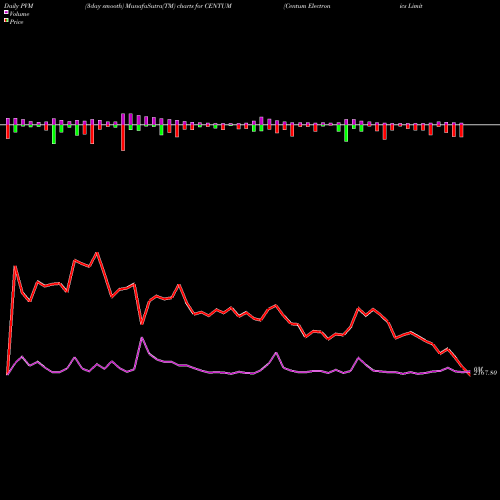This screenshot has width=500, height=500.
Task: Select the 'Volume' legend label
Action: (x=19, y=14)
